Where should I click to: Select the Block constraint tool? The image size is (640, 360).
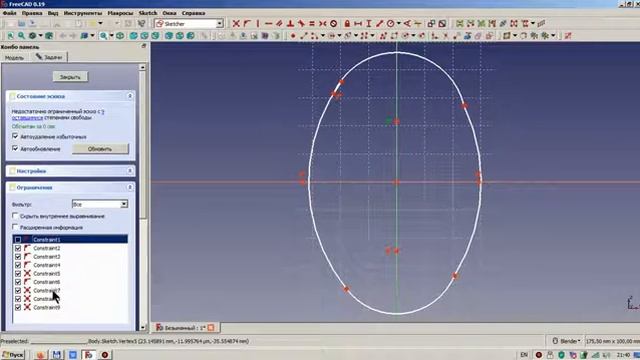click(333, 24)
